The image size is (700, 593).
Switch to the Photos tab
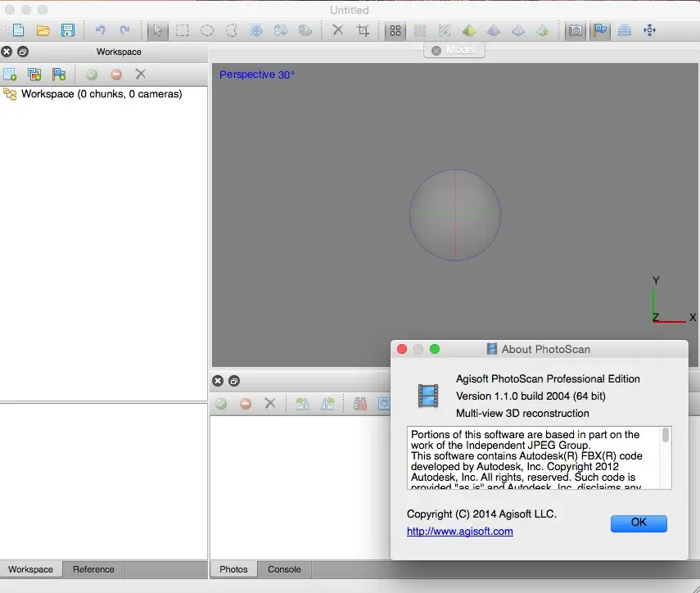[233, 569]
